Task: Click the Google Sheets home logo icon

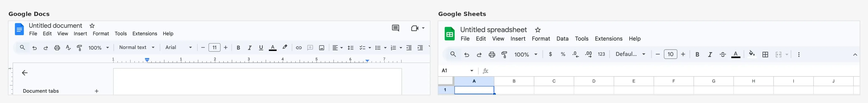Action: point(450,34)
